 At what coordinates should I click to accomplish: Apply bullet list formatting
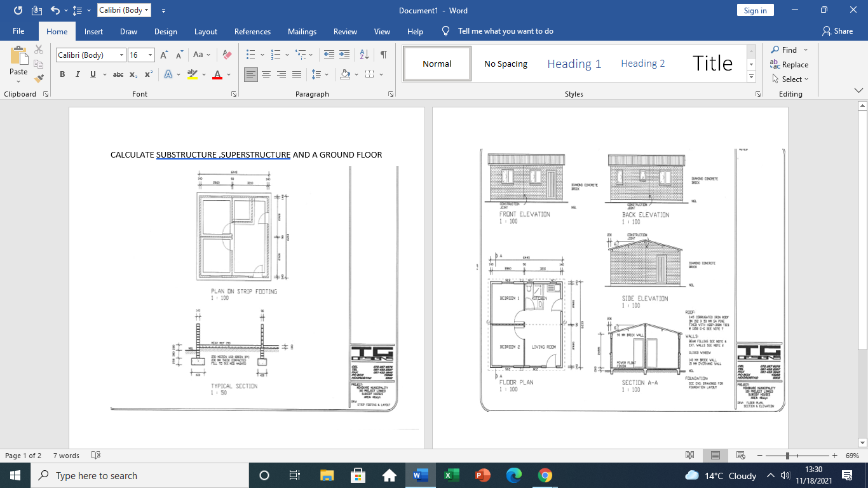click(x=250, y=55)
